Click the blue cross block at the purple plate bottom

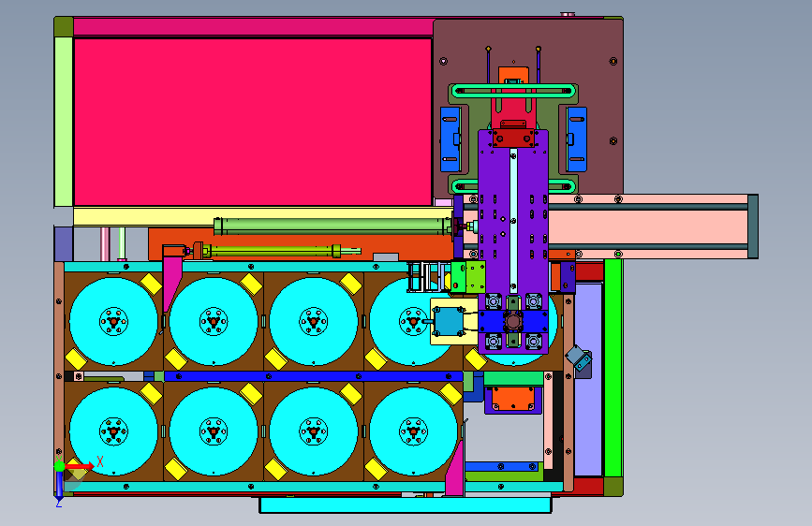pos(512,322)
